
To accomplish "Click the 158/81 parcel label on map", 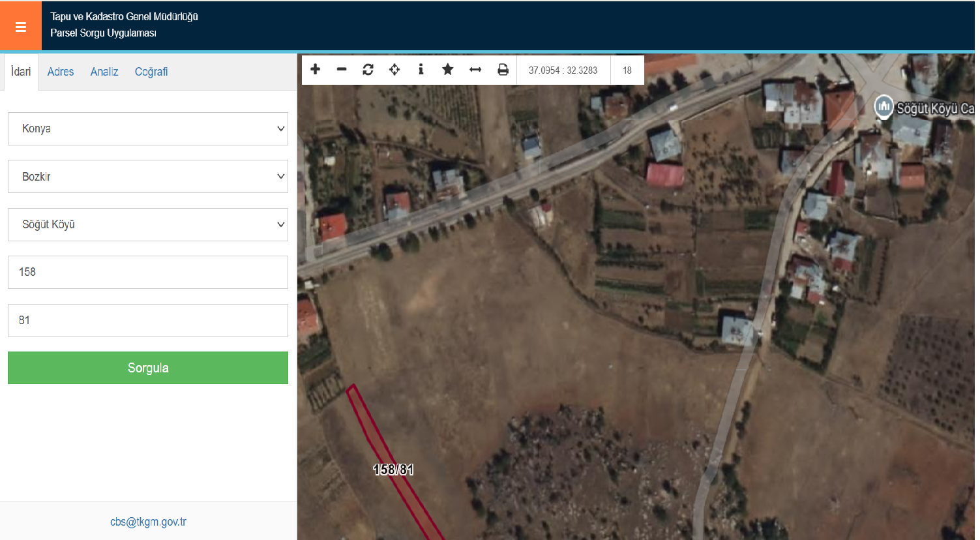I will (393, 470).
